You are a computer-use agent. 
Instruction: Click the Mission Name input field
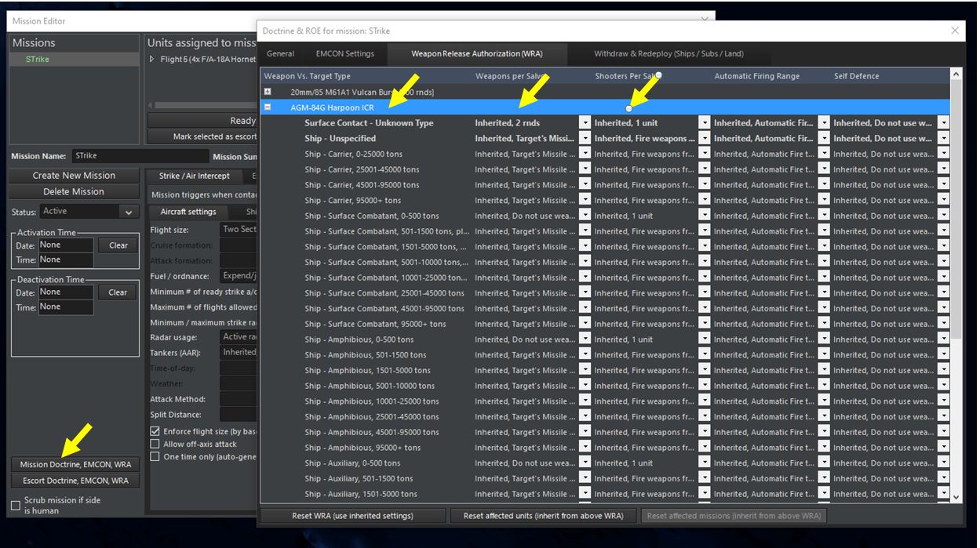pos(140,156)
